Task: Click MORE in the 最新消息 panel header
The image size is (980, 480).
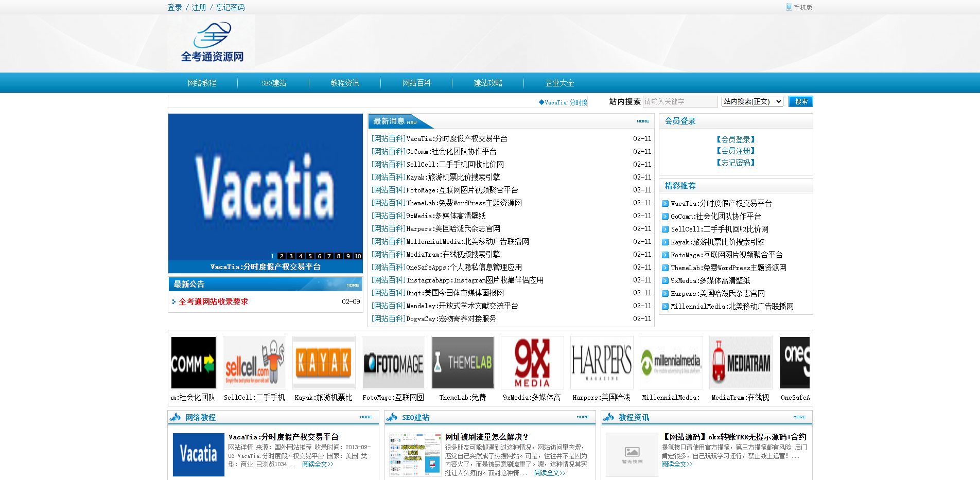Action: 643,121
